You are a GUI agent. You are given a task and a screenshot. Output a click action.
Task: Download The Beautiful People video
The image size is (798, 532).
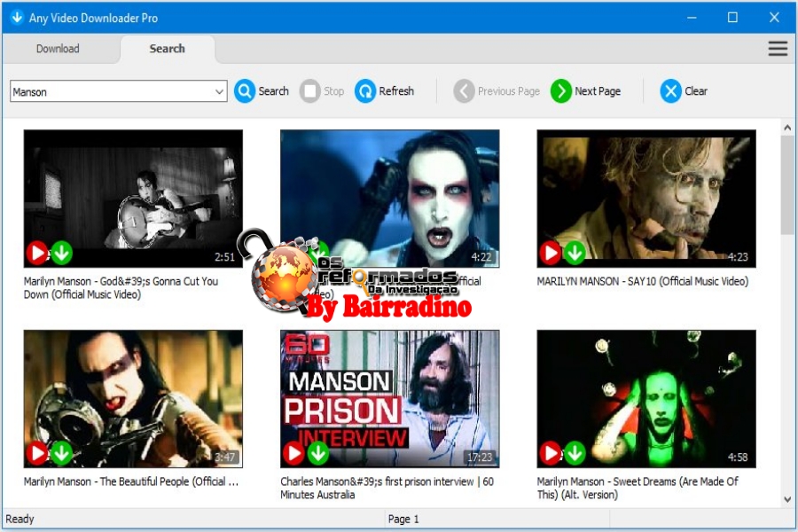[61, 452]
